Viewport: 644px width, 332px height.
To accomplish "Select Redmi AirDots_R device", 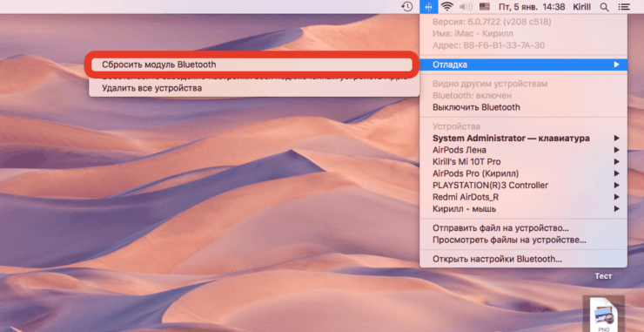I will [523, 197].
